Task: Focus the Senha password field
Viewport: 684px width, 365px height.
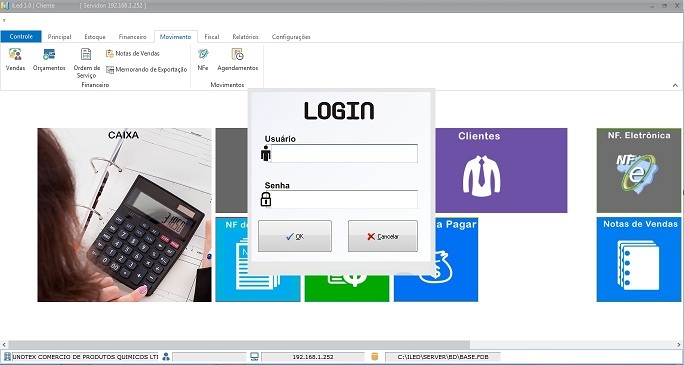Action: 344,199
